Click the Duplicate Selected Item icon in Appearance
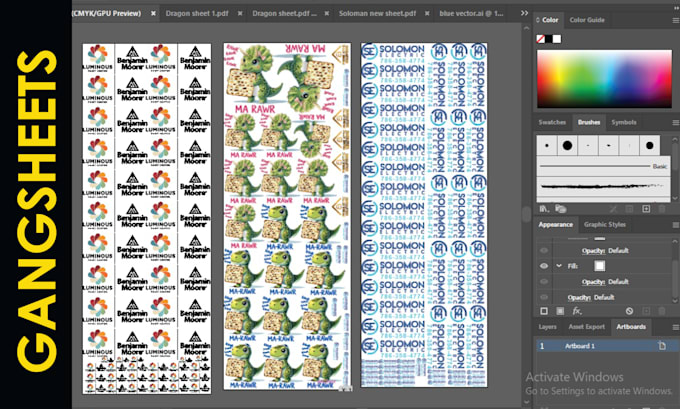Image resolution: width=680 pixels, height=409 pixels. pyautogui.click(x=646, y=311)
